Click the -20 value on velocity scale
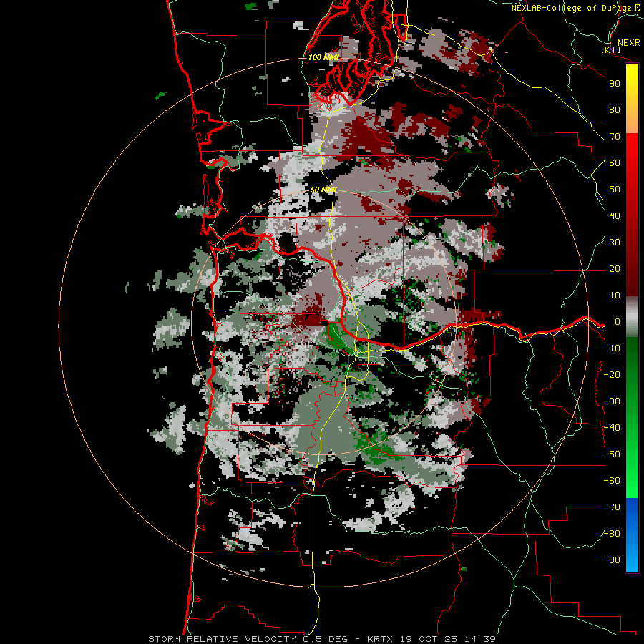The width and height of the screenshot is (644, 644). click(612, 374)
